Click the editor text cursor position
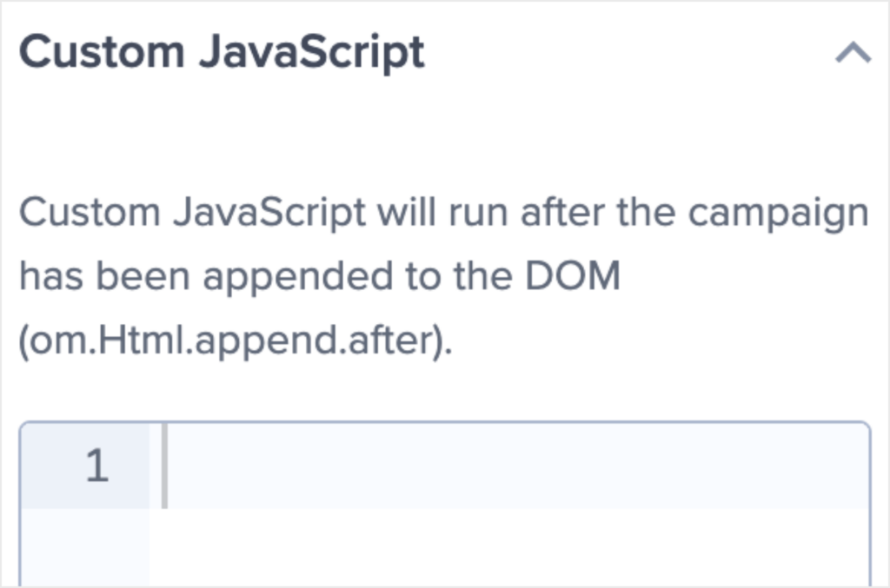Viewport: 890px width, 588px height. click(x=163, y=466)
